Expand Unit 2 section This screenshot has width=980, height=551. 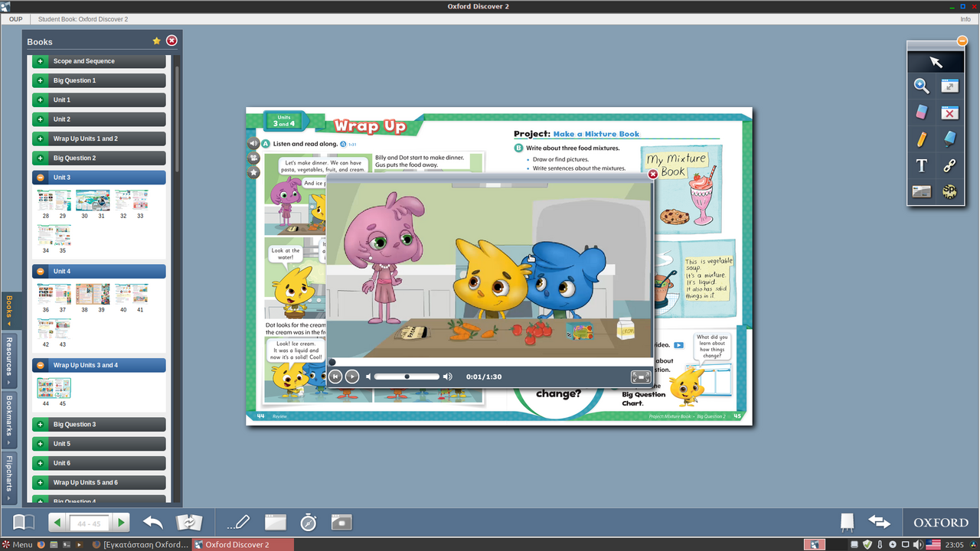click(99, 119)
